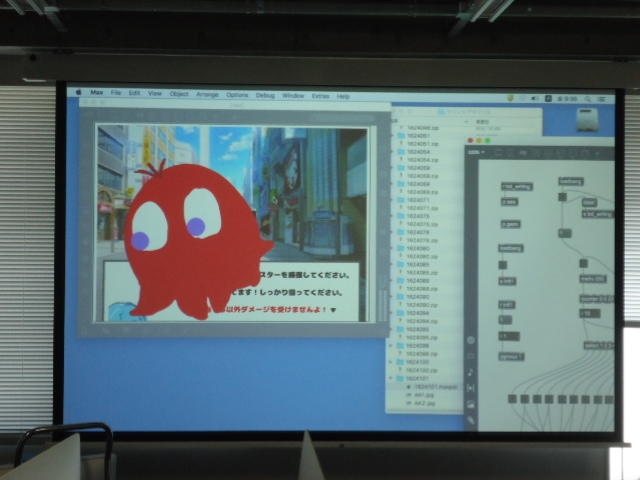Open the Edit menu
640x480 pixels.
point(134,93)
